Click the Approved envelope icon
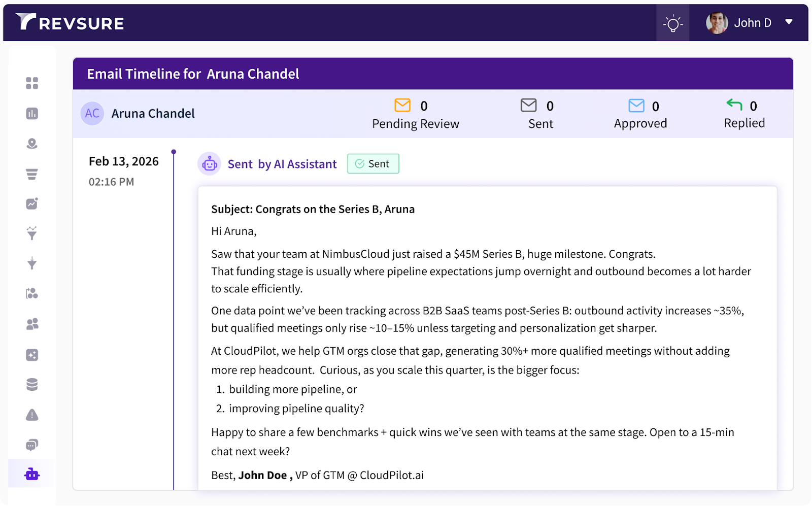The height and width of the screenshot is (506, 812). click(636, 106)
